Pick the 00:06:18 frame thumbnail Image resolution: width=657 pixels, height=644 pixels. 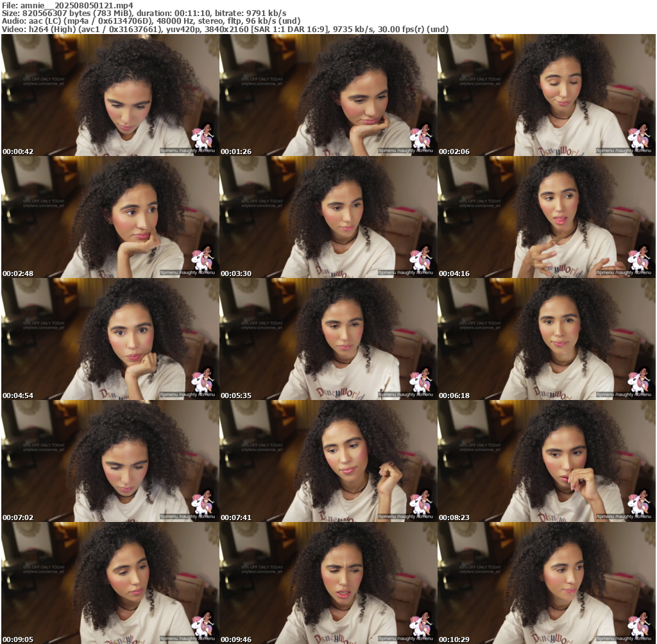pyautogui.click(x=547, y=339)
